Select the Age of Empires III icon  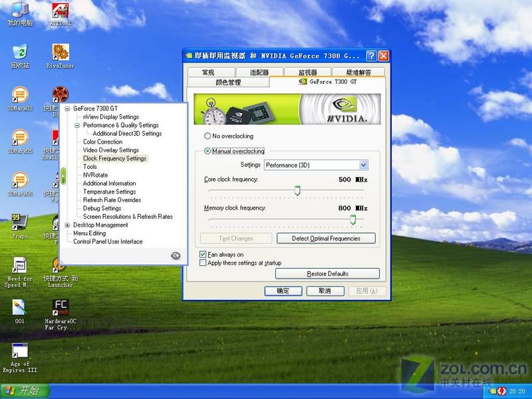[20, 358]
